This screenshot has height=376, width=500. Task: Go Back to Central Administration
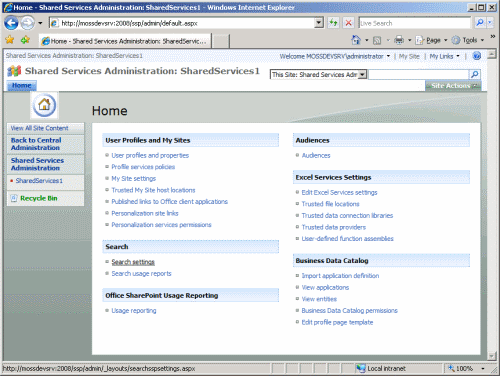click(36, 144)
